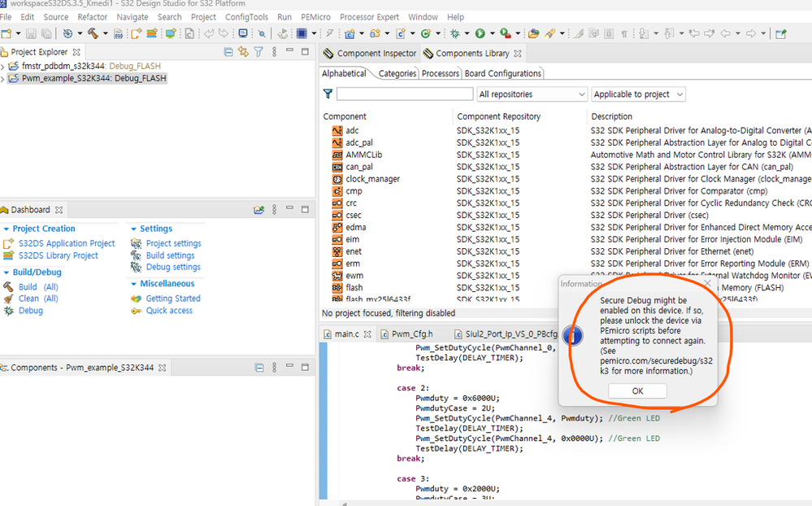
Task: Expand the Pwm_example_S32K344 project tree
Action: 3,79
